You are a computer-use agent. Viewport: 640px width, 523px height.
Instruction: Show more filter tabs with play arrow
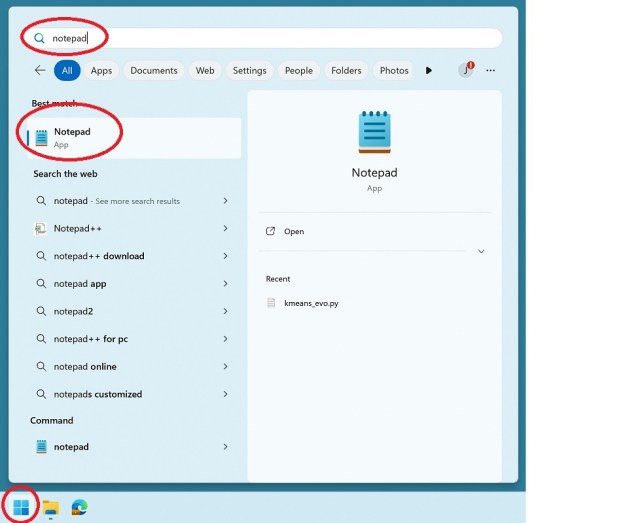[429, 71]
